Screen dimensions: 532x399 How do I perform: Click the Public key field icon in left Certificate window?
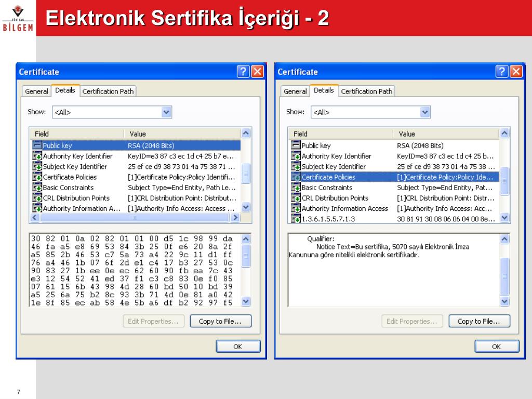click(x=37, y=145)
